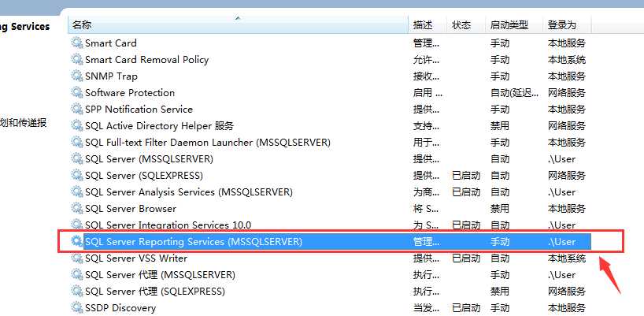Select the Smart Card service name

[111, 43]
